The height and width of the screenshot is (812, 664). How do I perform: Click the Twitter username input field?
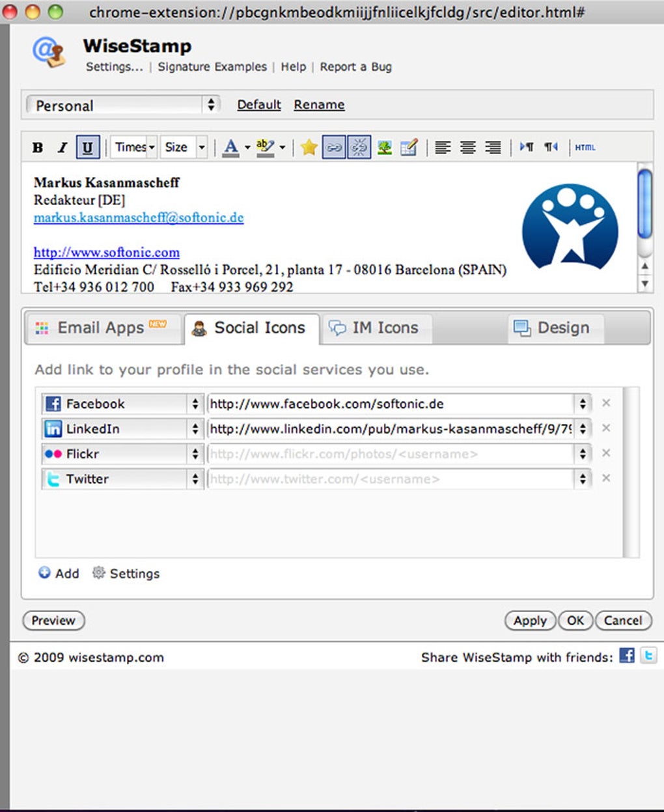click(391, 479)
